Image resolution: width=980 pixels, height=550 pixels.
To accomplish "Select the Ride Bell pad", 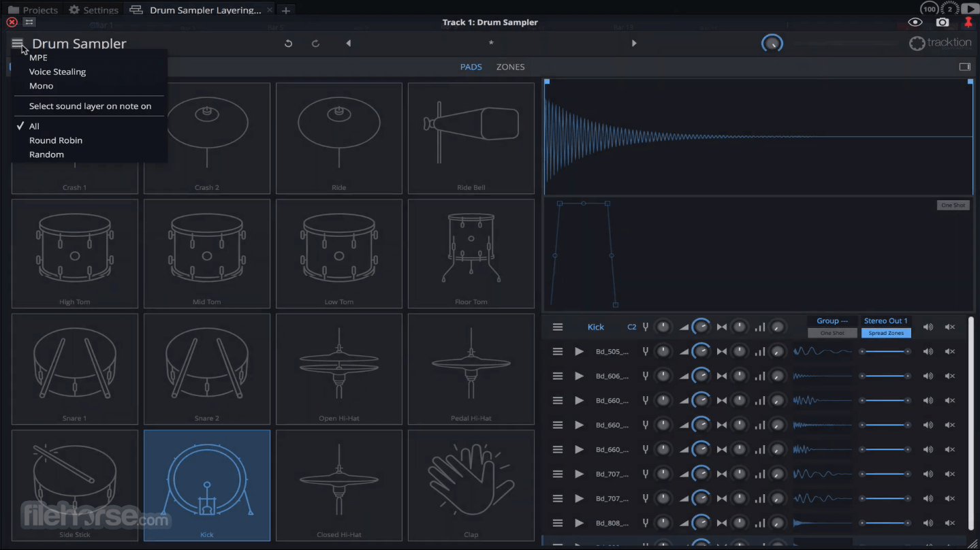I will pyautogui.click(x=471, y=138).
